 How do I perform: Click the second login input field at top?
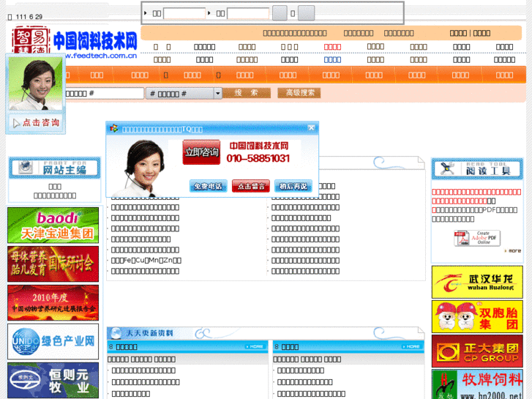[248, 14]
